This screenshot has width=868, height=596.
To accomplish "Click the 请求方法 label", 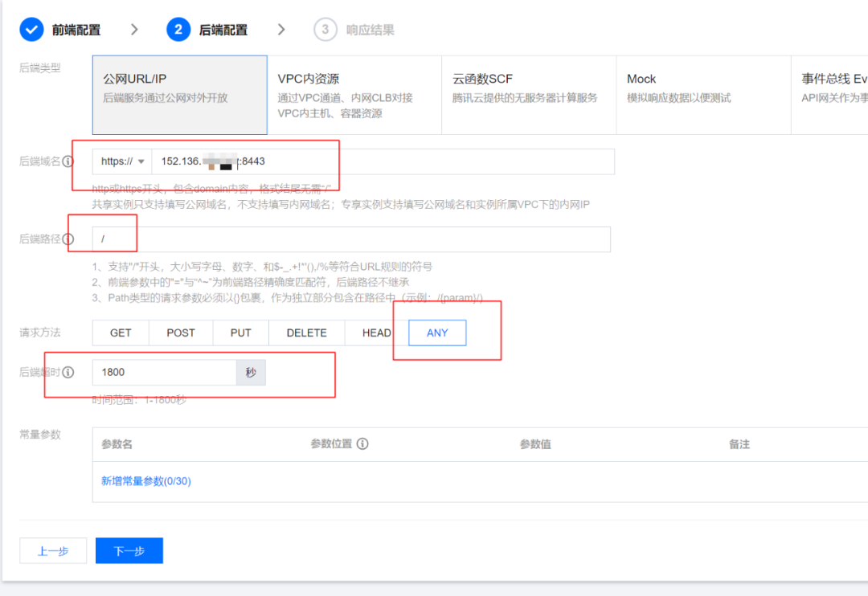I will coord(40,333).
